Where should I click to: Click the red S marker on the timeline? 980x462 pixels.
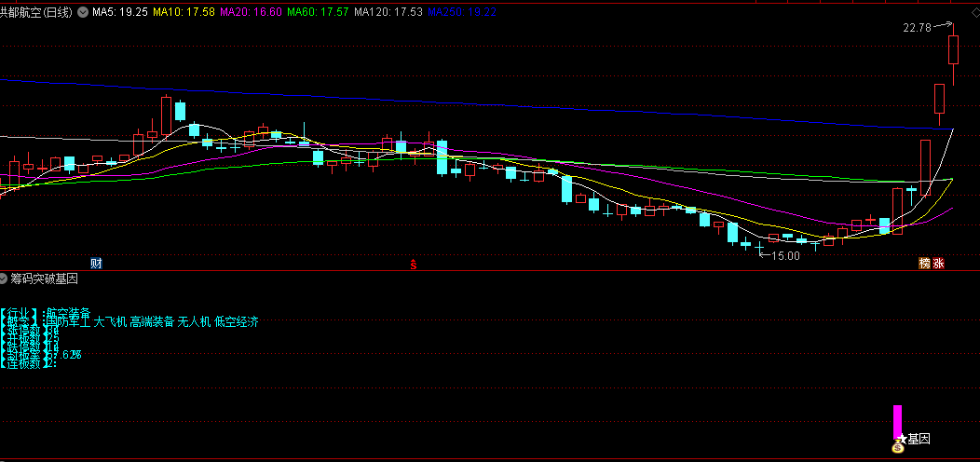pyautogui.click(x=413, y=265)
